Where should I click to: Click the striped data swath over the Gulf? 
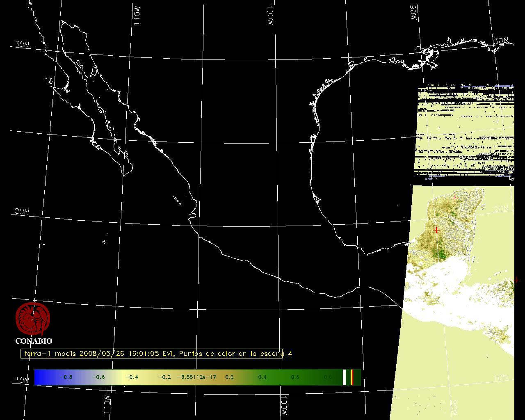465,131
